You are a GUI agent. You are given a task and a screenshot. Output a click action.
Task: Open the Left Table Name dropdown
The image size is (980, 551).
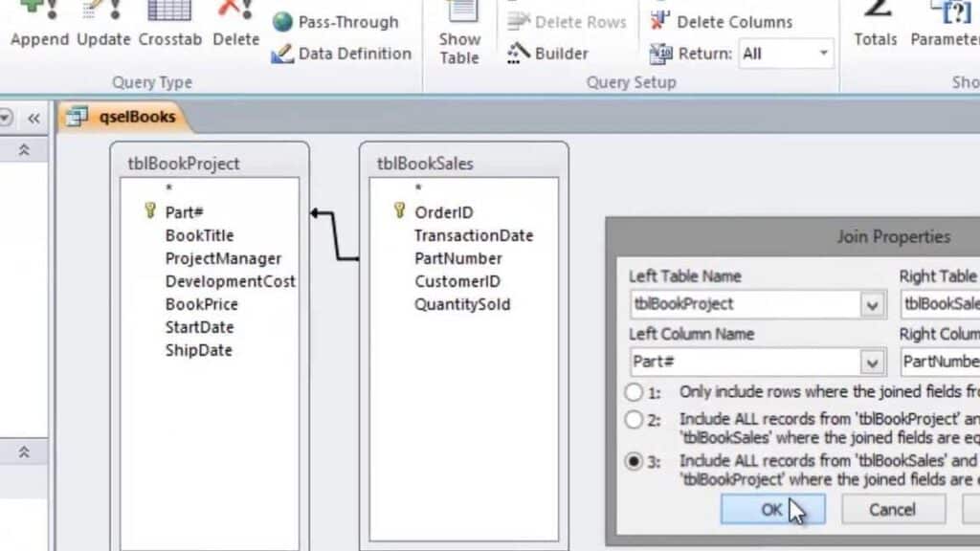[872, 305]
